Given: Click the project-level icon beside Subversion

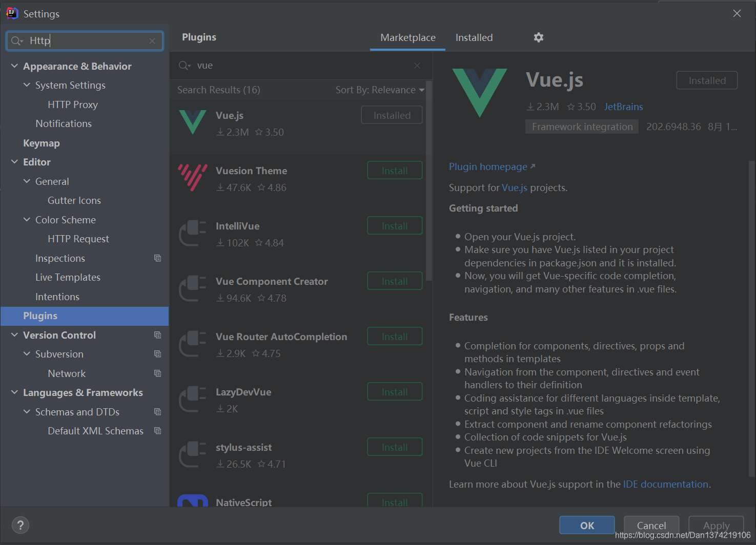Looking at the screenshot, I should [158, 354].
